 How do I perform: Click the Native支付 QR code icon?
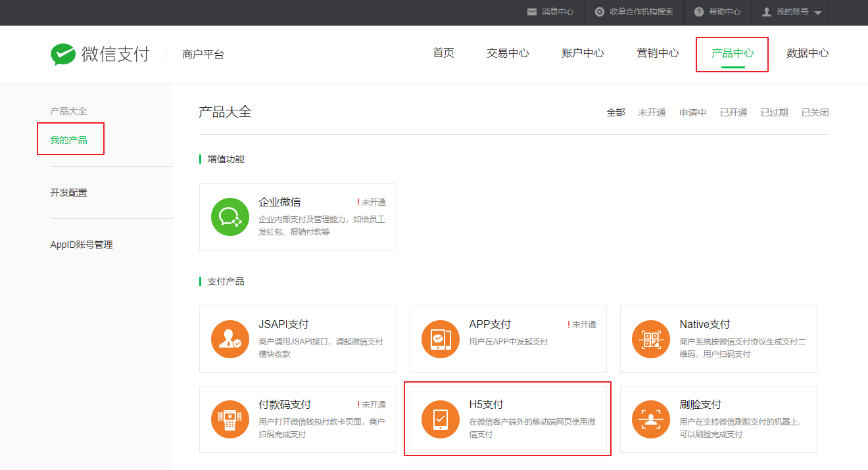(651, 339)
